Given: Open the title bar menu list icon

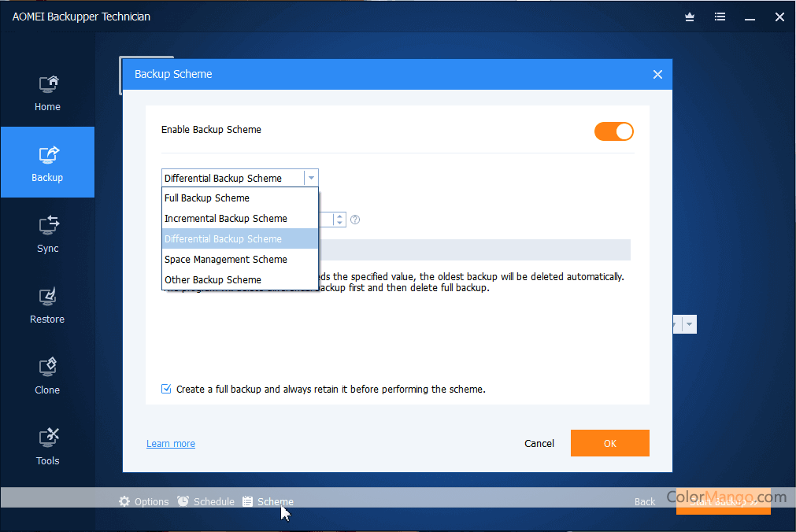Looking at the screenshot, I should point(720,17).
